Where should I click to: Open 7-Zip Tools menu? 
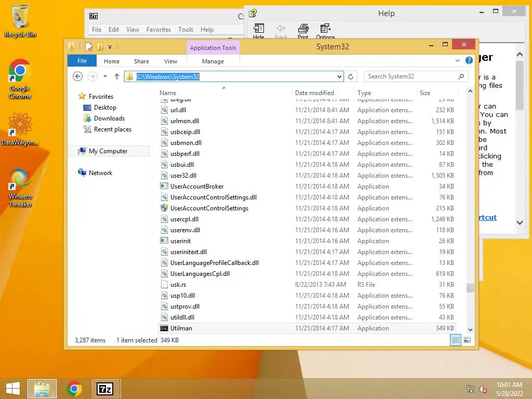[185, 30]
